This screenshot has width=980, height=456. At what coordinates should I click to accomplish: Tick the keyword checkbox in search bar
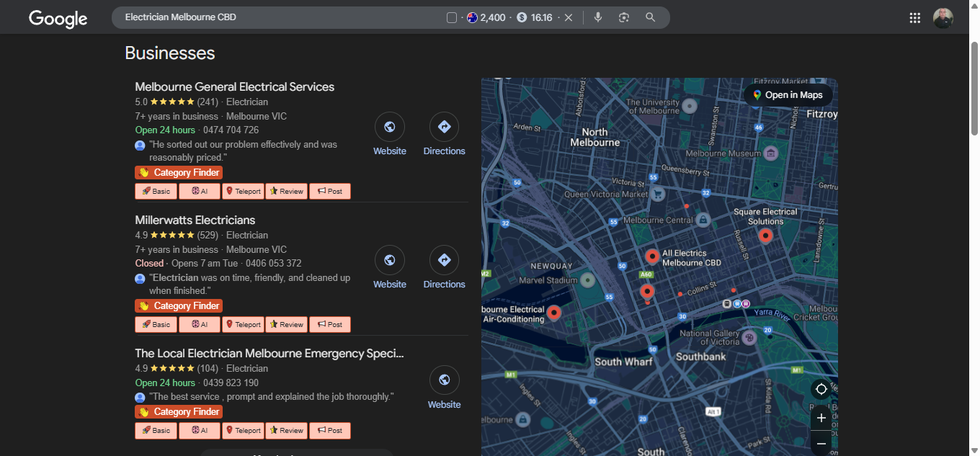pyautogui.click(x=452, y=17)
